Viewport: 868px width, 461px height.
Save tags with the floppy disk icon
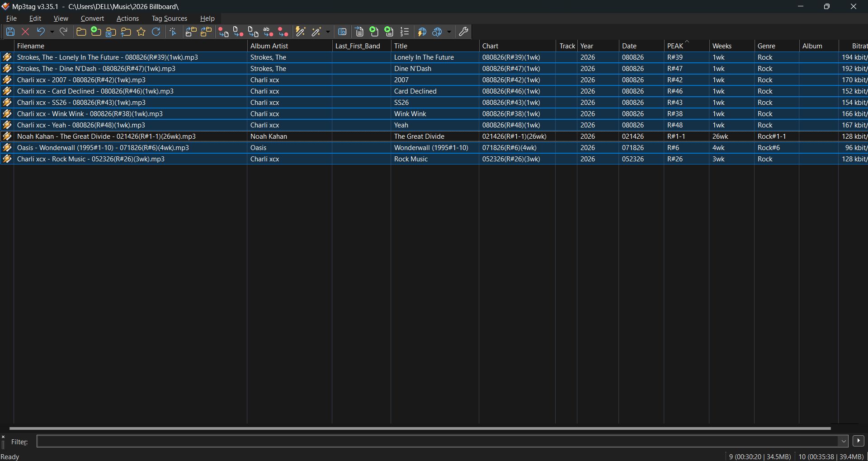(10, 32)
